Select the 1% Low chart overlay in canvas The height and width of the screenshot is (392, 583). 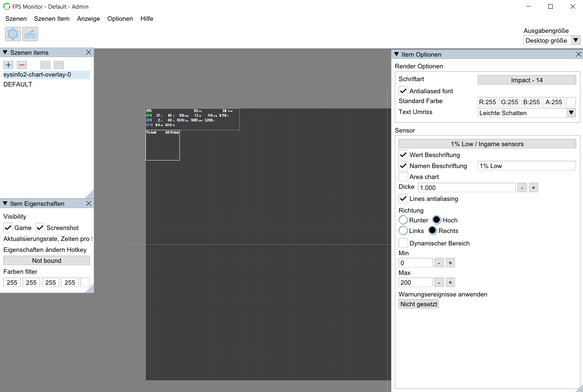pyautogui.click(x=162, y=145)
